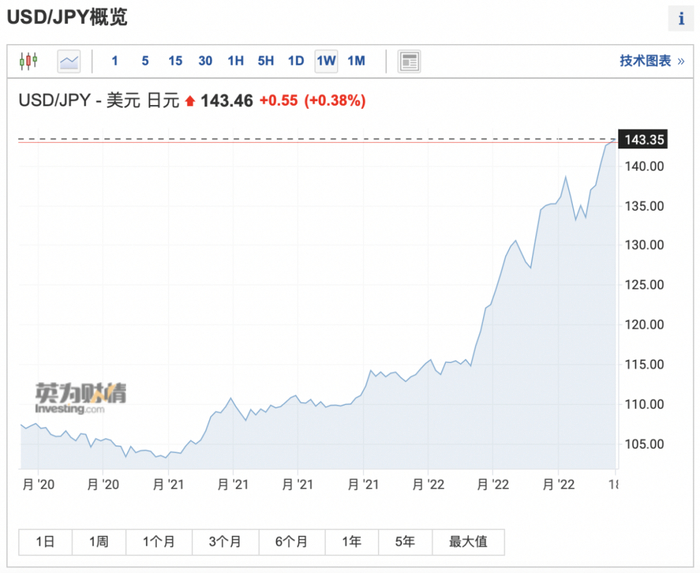Show the 1日 time range

[x=45, y=542]
